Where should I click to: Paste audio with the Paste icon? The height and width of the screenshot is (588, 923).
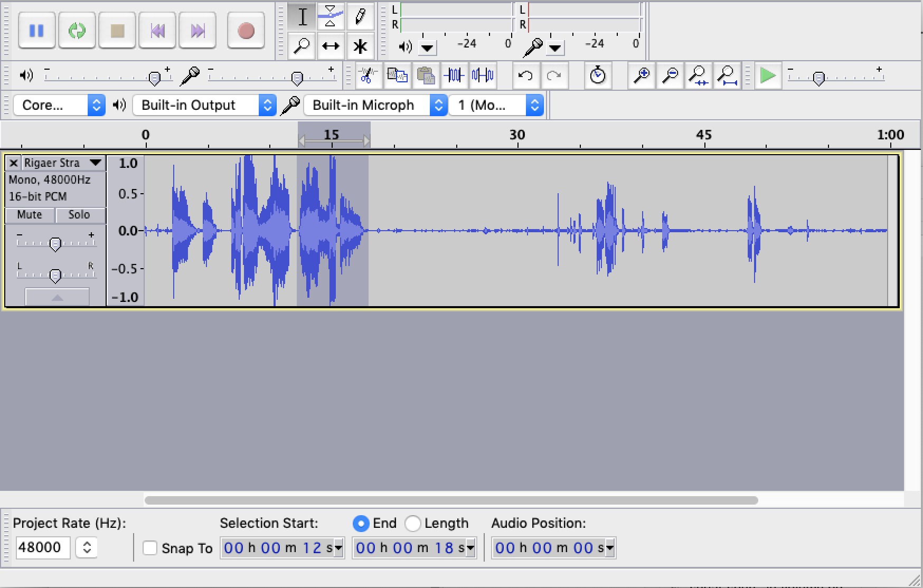click(426, 75)
